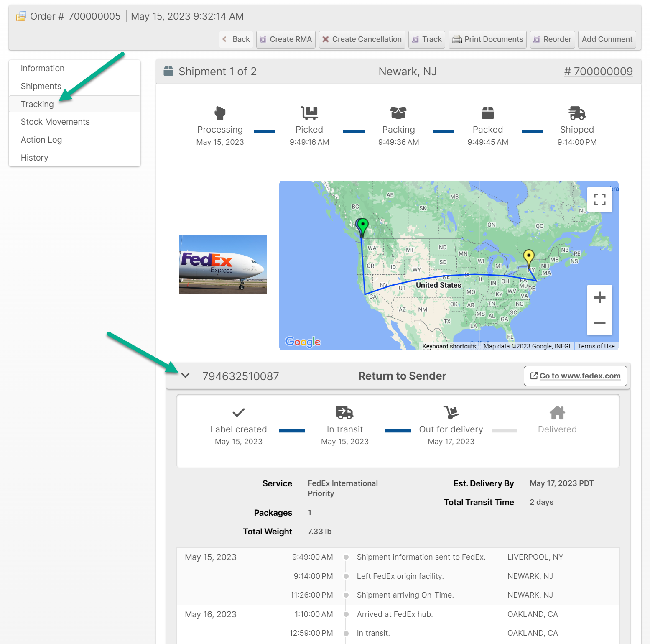Toggle fullscreen map view
This screenshot has height=644, width=650.
599,199
